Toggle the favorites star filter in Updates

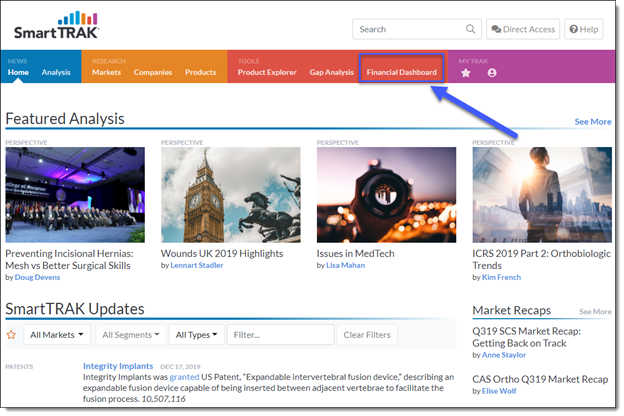(x=11, y=335)
